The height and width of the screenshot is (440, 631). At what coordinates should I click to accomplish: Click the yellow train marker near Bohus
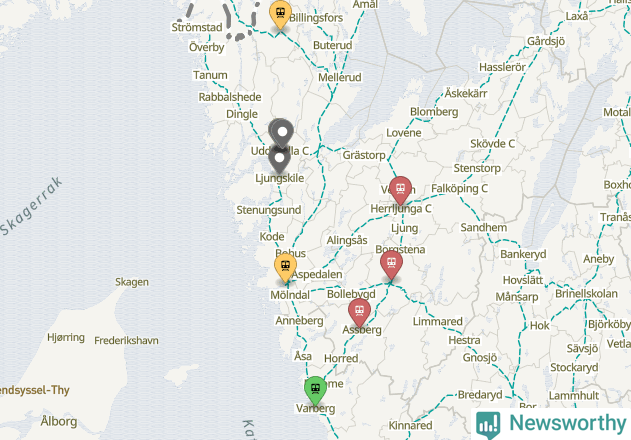[285, 266]
